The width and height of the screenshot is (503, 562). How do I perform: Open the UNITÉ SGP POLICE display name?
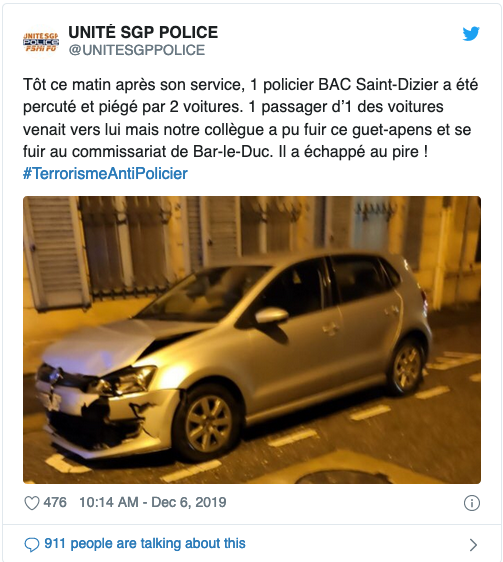143,32
